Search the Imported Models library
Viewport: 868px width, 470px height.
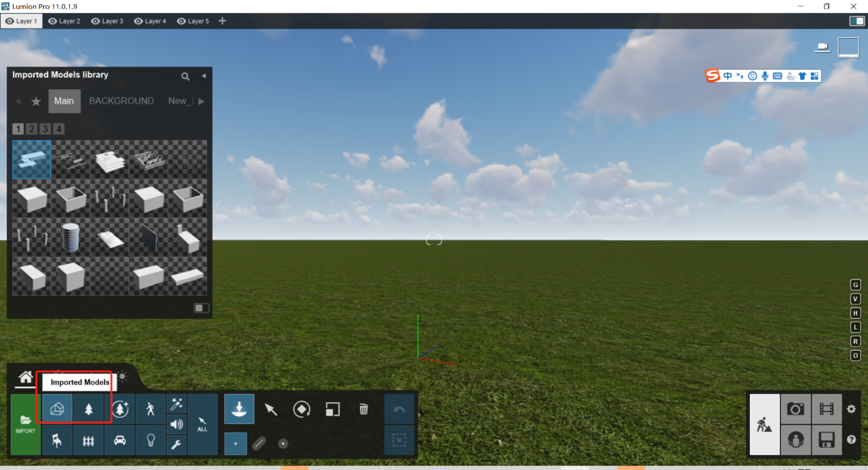(185, 76)
